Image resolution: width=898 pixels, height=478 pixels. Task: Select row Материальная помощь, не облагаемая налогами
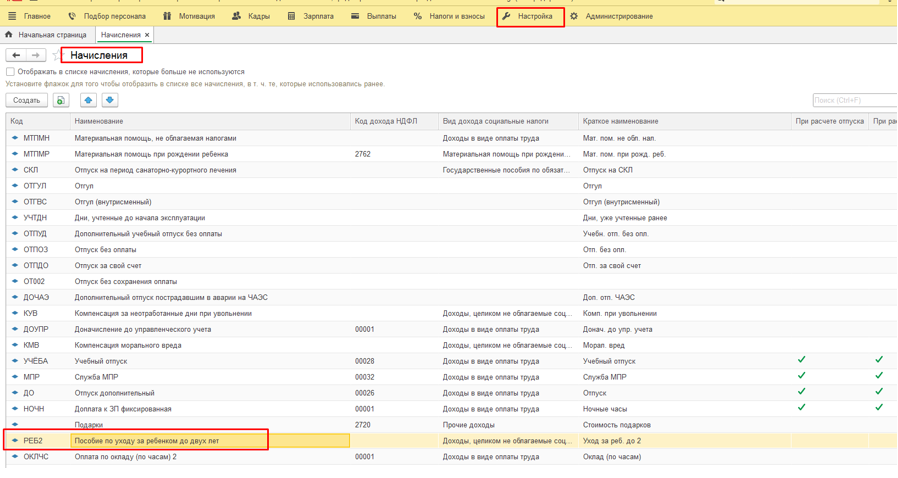click(x=451, y=138)
